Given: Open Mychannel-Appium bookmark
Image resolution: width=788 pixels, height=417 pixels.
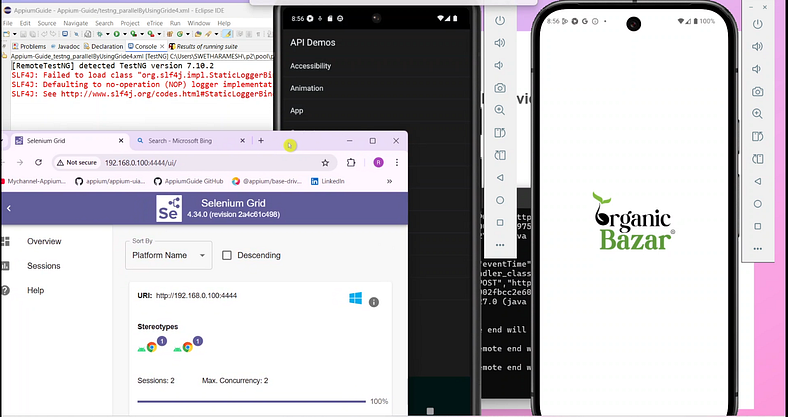Looking at the screenshot, I should click(33, 181).
